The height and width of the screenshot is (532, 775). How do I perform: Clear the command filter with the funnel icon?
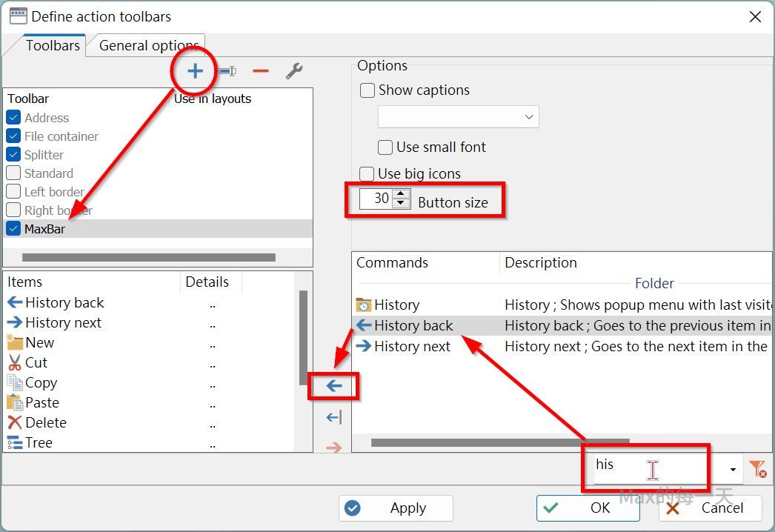(758, 468)
